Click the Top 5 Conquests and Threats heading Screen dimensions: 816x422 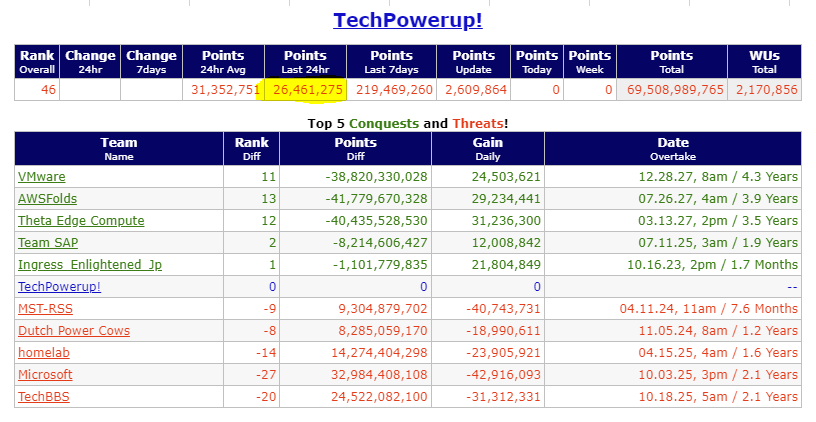click(407, 123)
